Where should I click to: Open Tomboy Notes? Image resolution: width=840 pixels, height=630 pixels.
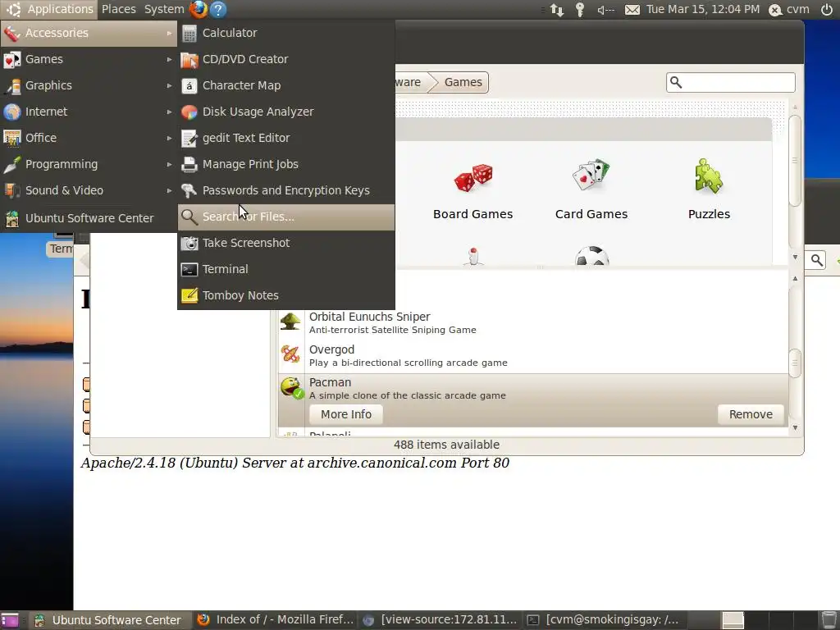286,295
